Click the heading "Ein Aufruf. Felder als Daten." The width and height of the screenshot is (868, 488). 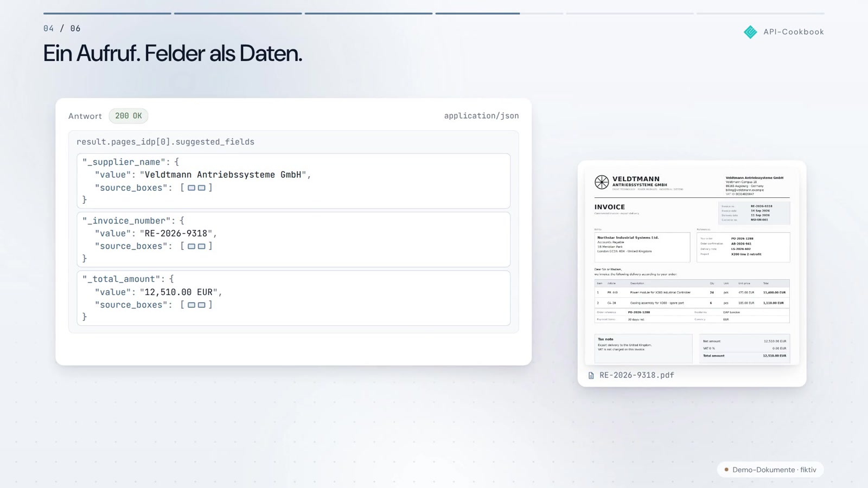[173, 53]
